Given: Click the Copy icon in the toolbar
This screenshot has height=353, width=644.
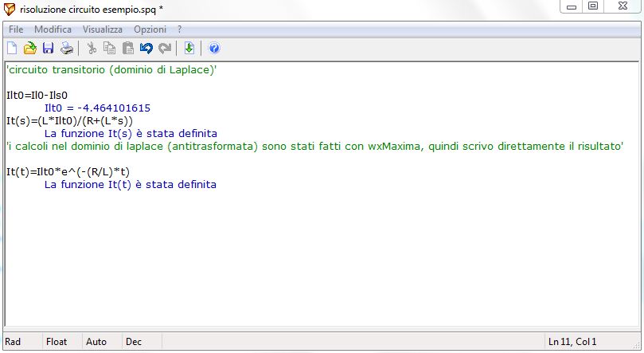Looking at the screenshot, I should pos(110,48).
